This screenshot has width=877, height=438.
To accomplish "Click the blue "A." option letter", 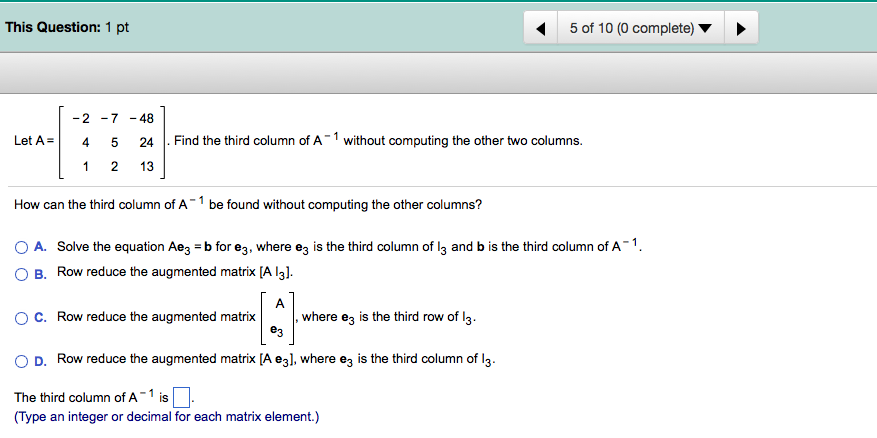I will point(40,247).
